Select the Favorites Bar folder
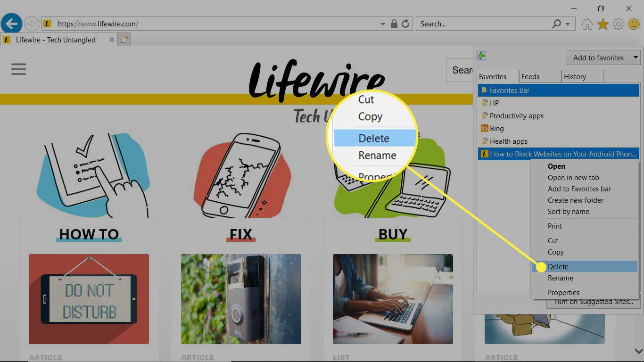 559,90
